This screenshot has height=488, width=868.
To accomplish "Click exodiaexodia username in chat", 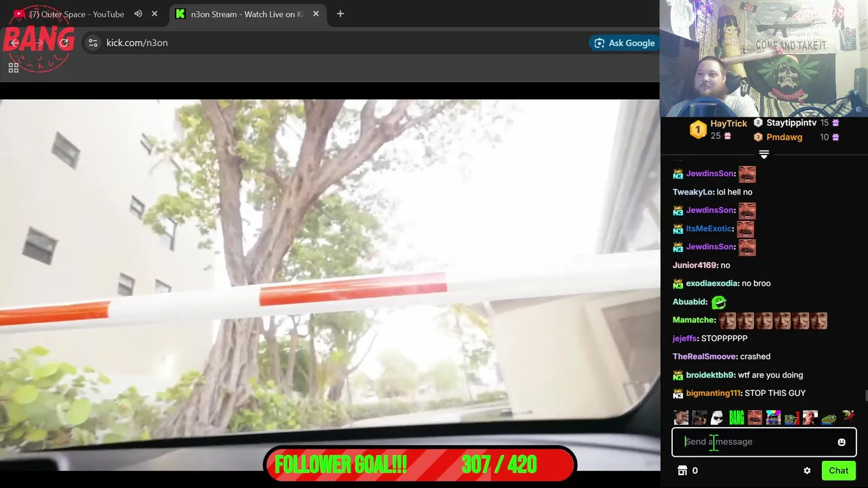I will [x=713, y=283].
